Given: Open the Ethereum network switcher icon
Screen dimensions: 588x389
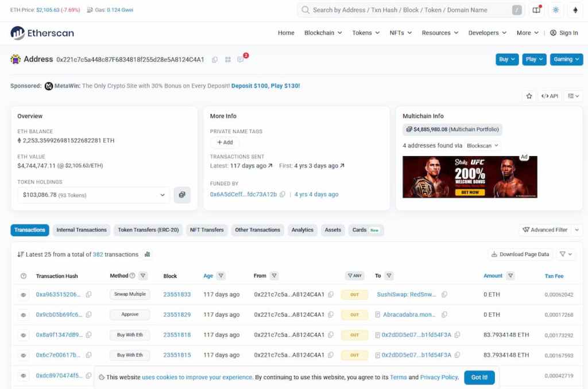Looking at the screenshot, I should 577,10.
